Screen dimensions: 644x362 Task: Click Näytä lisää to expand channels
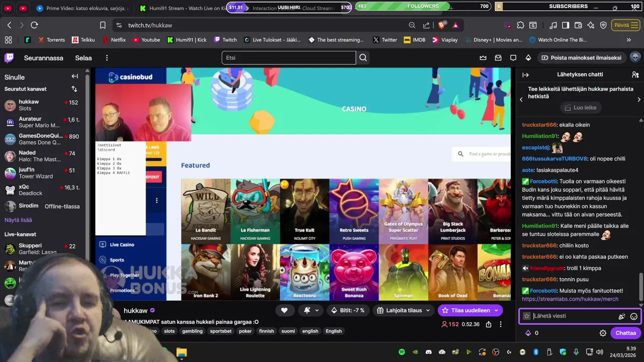[x=18, y=220]
